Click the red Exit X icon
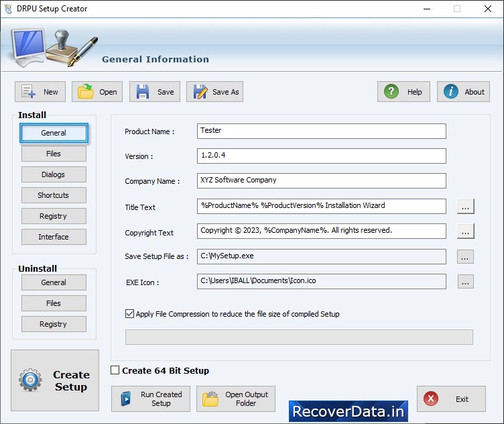 point(431,399)
